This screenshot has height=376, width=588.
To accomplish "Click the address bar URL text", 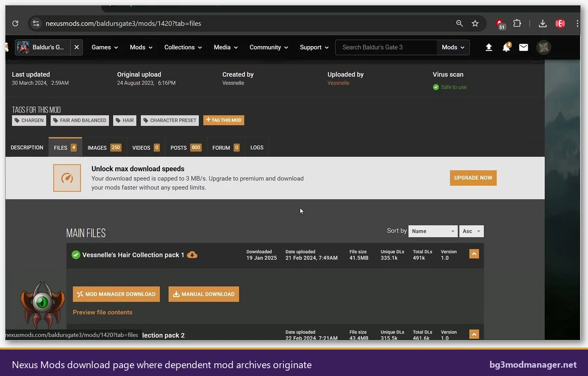I will [123, 23].
